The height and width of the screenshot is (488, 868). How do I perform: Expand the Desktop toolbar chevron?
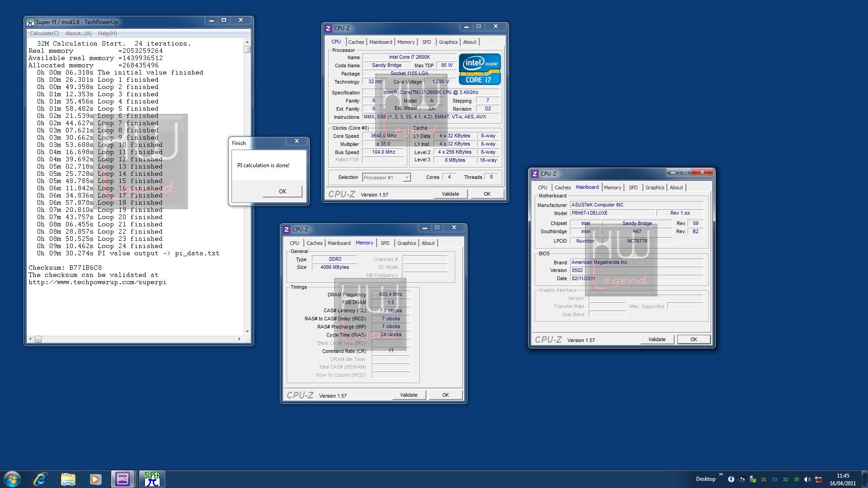pos(721,474)
